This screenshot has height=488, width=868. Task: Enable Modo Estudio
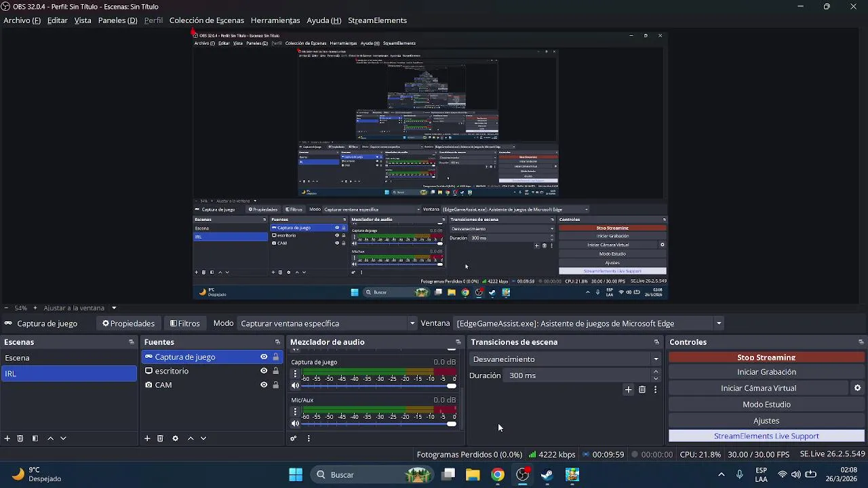(766, 405)
